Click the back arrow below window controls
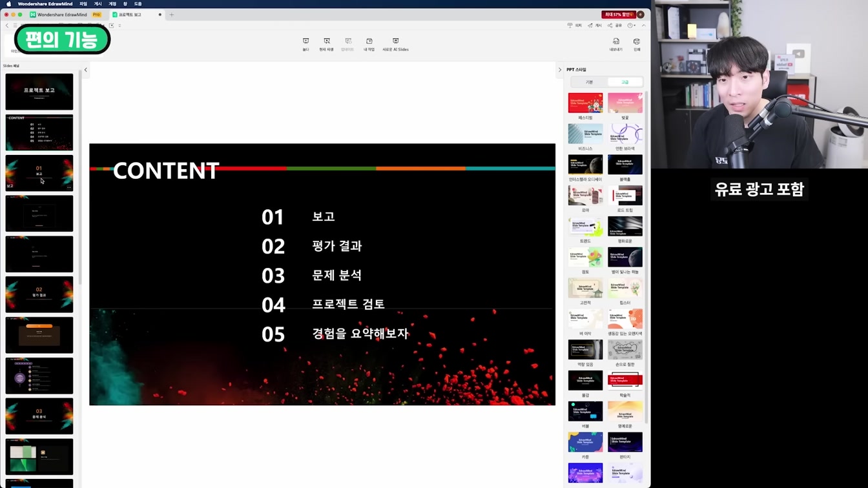Image resolution: width=868 pixels, height=488 pixels. (x=7, y=25)
